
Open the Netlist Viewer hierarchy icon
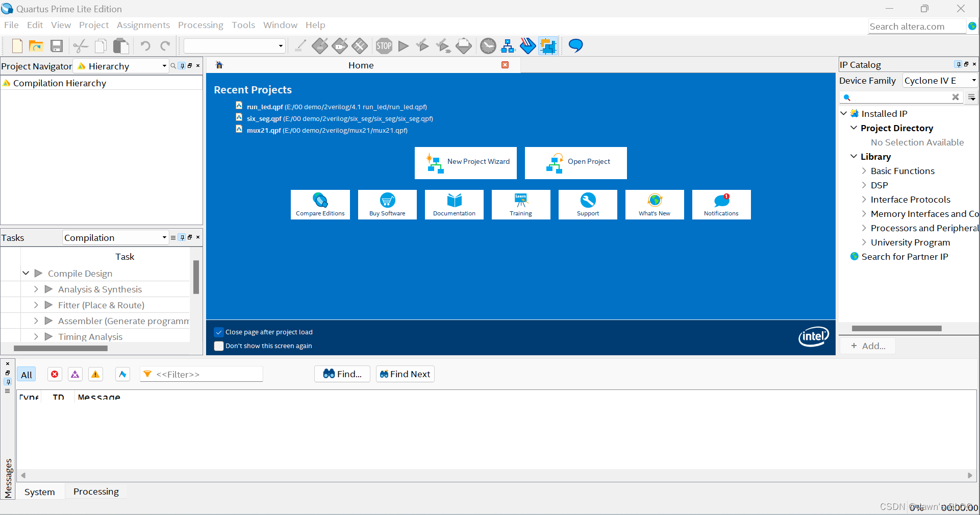(x=508, y=46)
